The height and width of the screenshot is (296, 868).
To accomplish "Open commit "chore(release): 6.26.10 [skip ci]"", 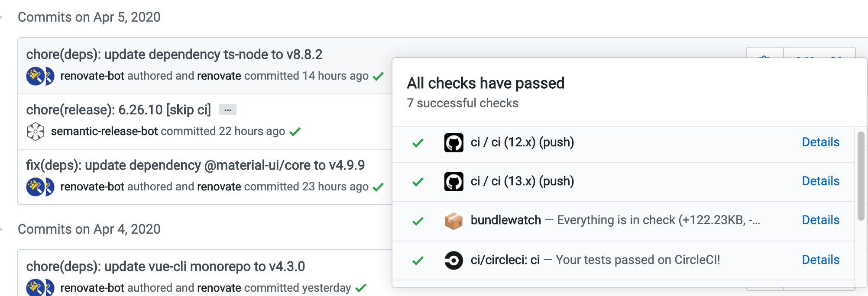I will (118, 110).
